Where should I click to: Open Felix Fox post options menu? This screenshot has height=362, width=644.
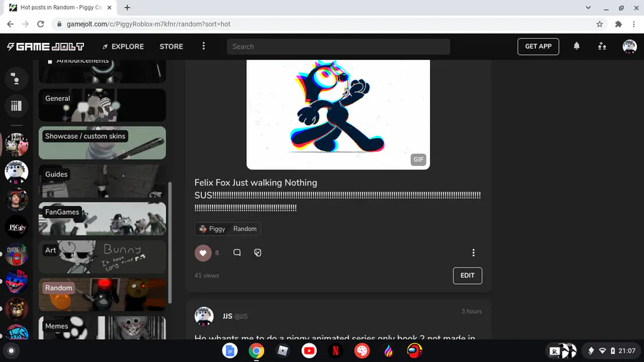[473, 253]
